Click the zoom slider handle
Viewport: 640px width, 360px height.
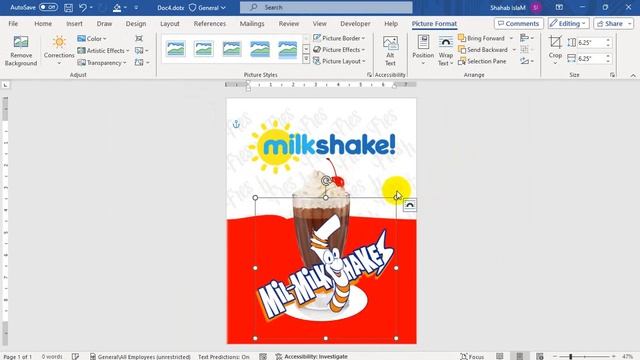click(571, 356)
